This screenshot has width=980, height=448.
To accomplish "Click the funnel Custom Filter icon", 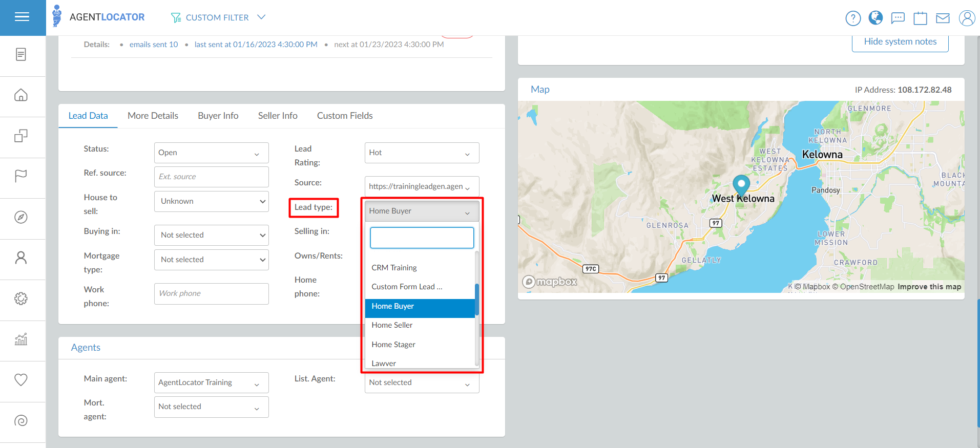I will coord(176,18).
